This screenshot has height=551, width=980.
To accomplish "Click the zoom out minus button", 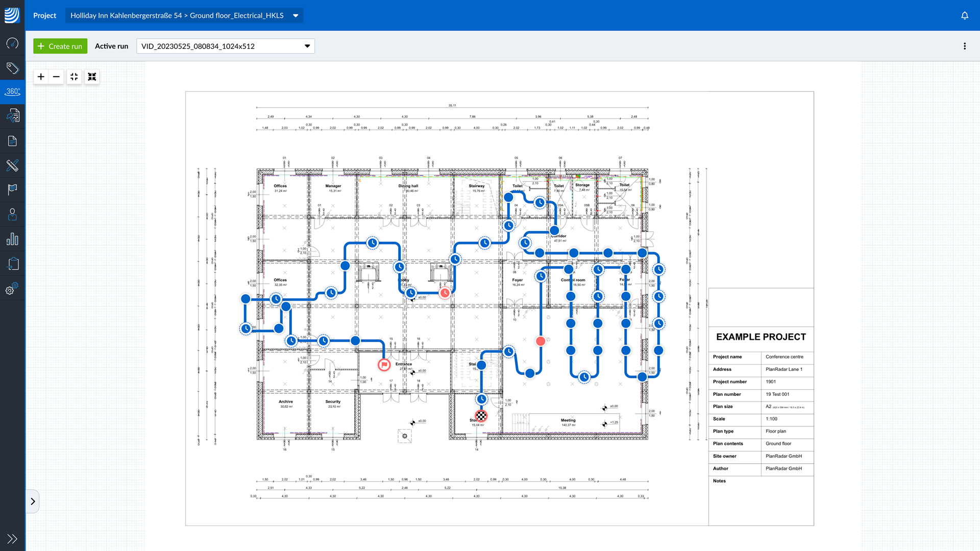I will pyautogui.click(x=56, y=77).
